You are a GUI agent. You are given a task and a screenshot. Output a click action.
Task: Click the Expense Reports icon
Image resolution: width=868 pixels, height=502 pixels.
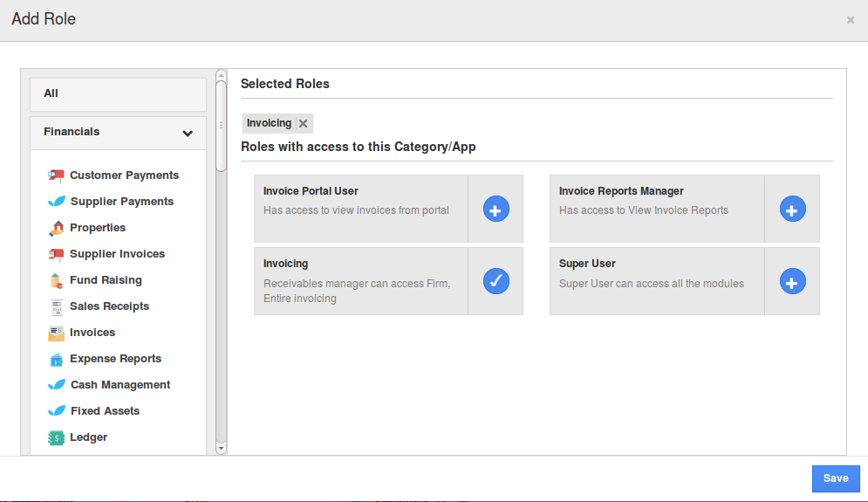(56, 359)
